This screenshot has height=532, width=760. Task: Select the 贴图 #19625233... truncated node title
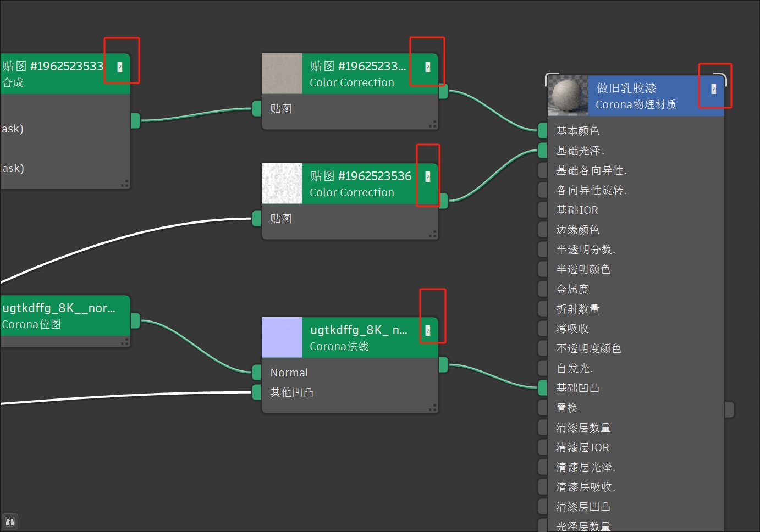pyautogui.click(x=358, y=66)
